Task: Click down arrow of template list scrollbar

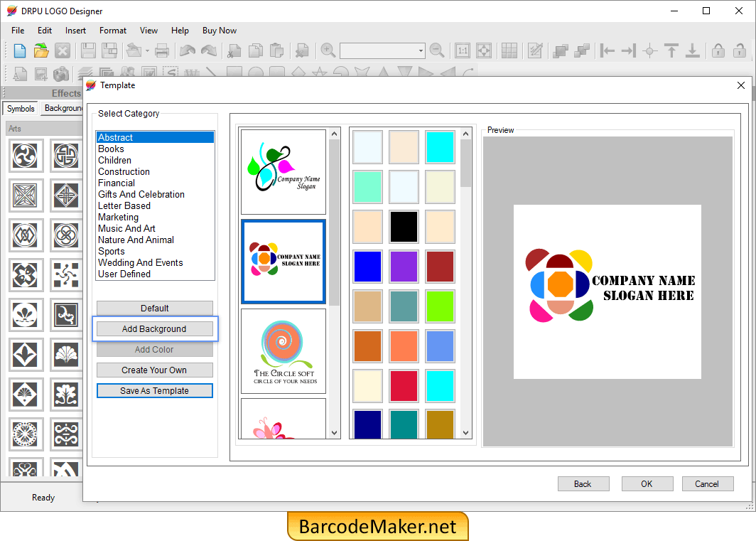Action: [x=335, y=433]
